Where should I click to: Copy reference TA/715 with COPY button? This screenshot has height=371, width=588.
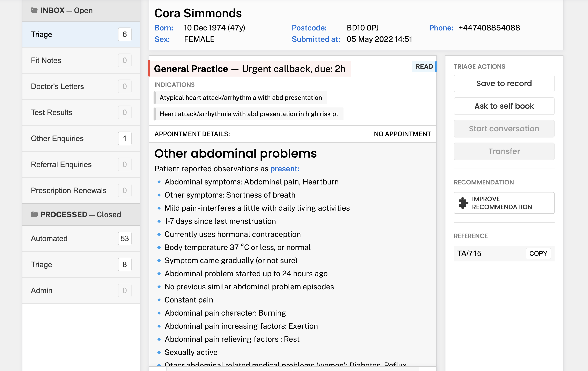click(538, 253)
